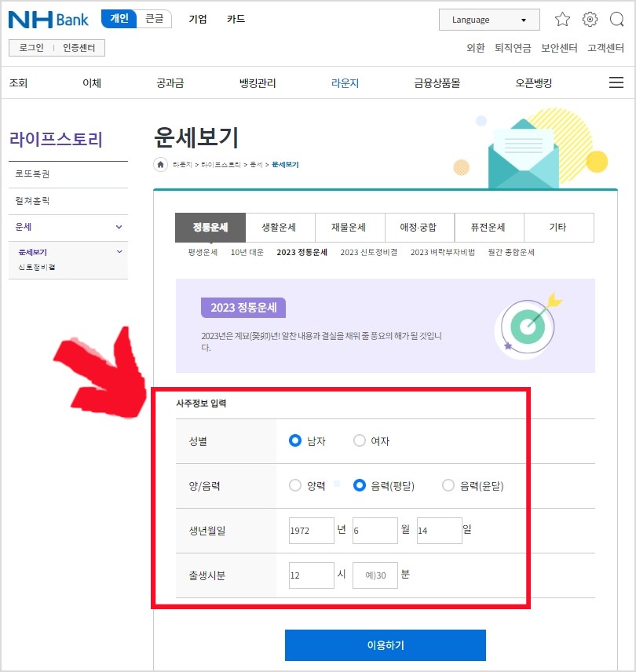Viewport: 636px width, 672px height.
Task: Select 2023 벼락부자비법 sub-menu link
Action: coord(442,252)
